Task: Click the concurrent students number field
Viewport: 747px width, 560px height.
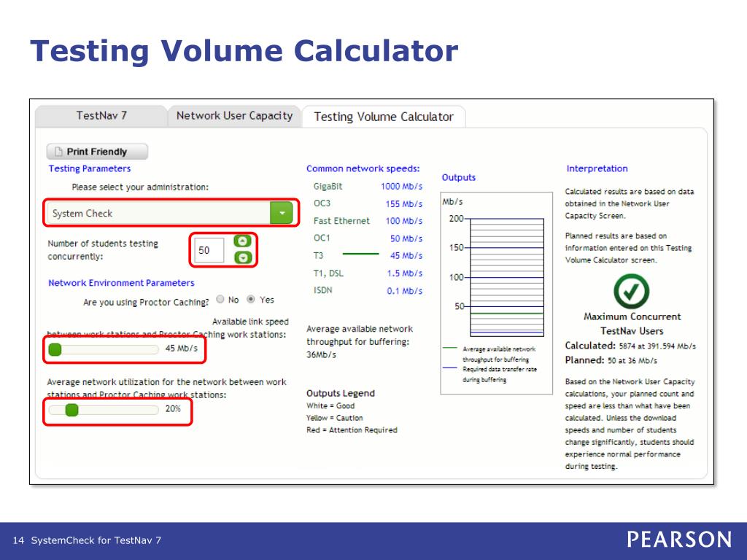Action: (209, 250)
